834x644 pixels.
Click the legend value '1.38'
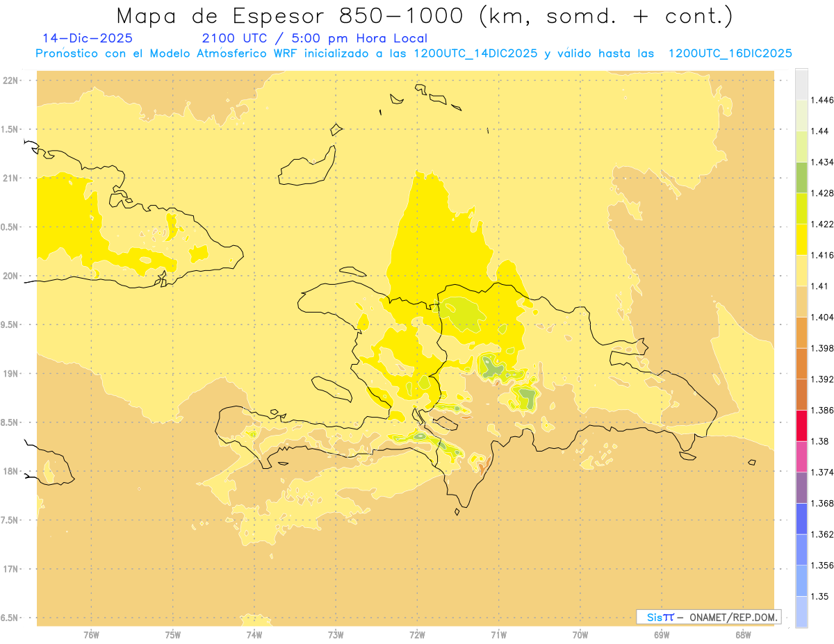coord(821,441)
